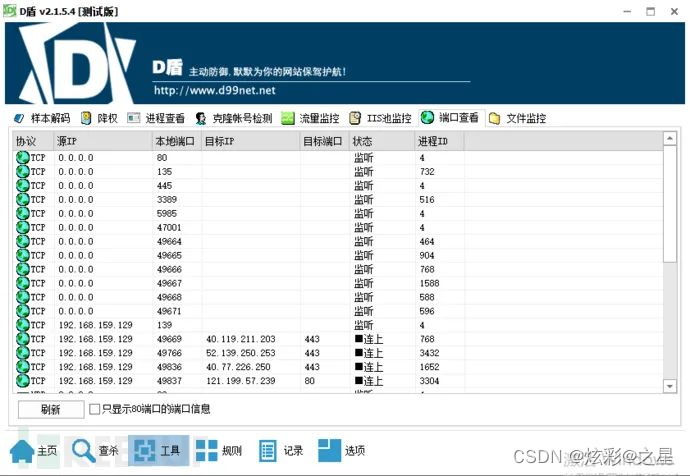Select the globe icon of port 139 row
The height and width of the screenshot is (476, 690).
pyautogui.click(x=22, y=325)
